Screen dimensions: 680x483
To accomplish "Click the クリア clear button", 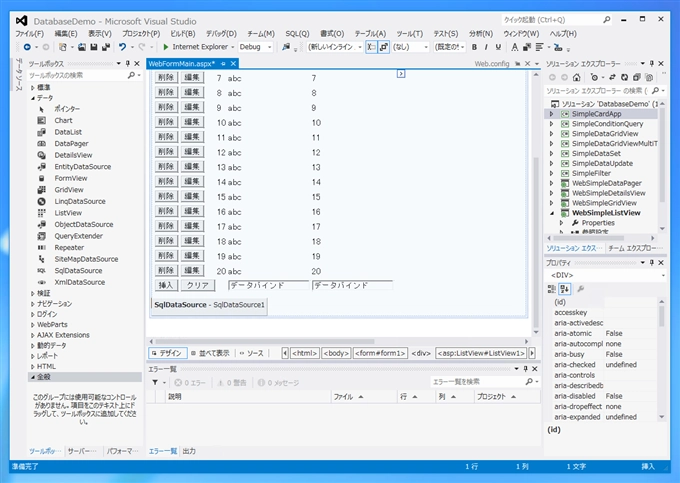I will click(198, 285).
